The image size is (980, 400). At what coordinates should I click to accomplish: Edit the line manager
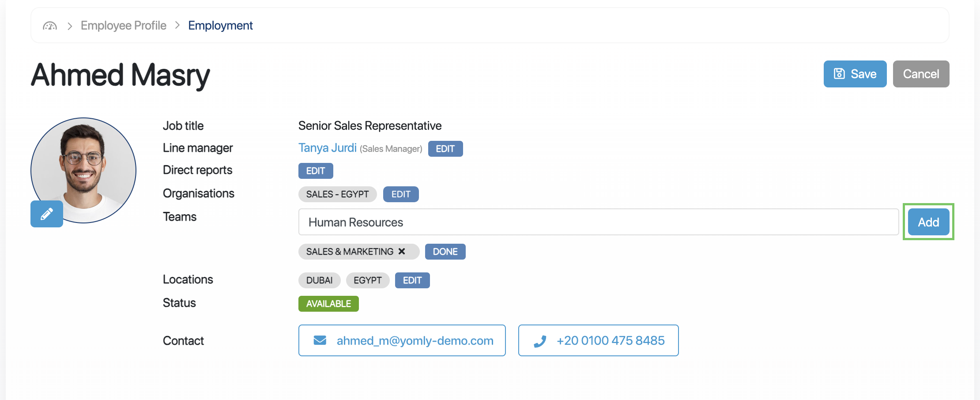[x=445, y=149]
